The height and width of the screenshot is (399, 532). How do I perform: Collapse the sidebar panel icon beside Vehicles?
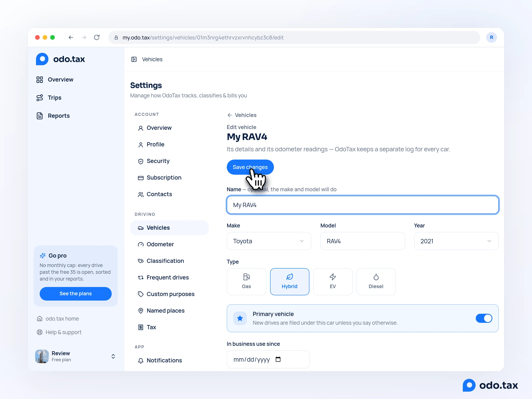134,59
